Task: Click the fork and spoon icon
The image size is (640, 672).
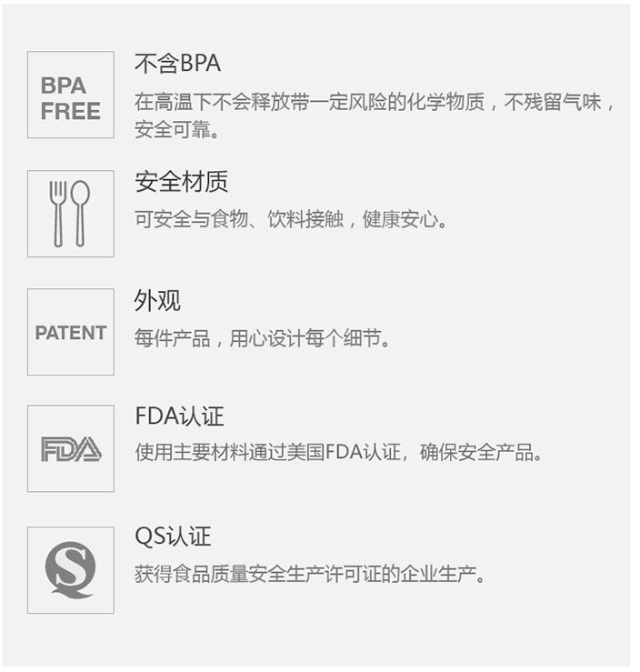Action: 71,214
